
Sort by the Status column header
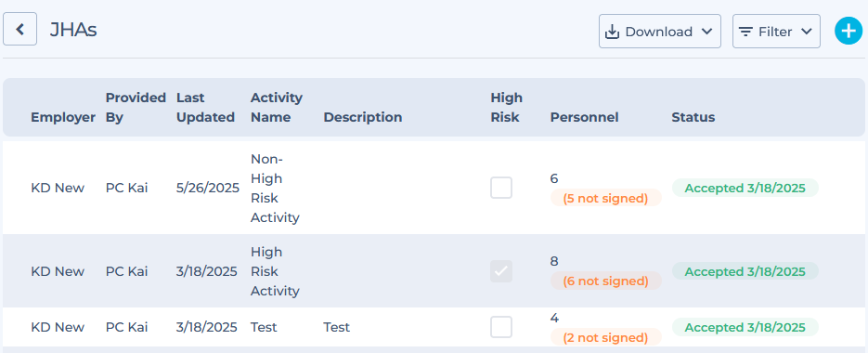tap(693, 117)
